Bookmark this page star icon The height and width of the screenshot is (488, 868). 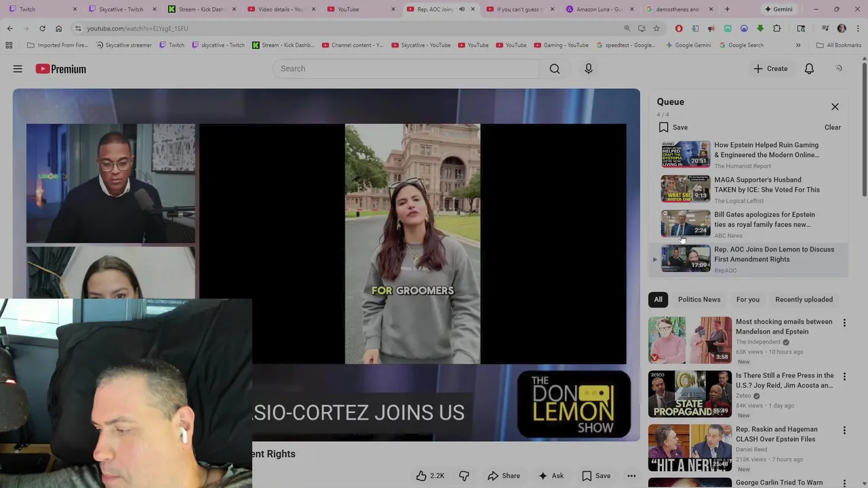pyautogui.click(x=656, y=28)
